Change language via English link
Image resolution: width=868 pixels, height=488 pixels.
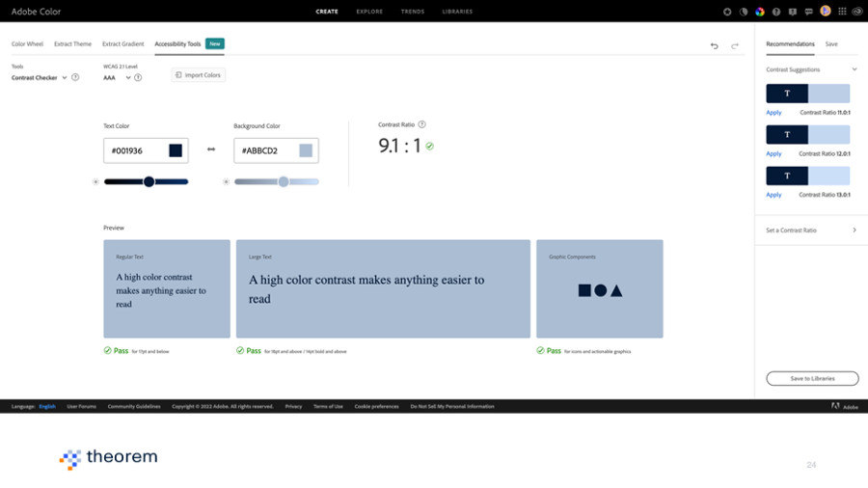tap(47, 407)
